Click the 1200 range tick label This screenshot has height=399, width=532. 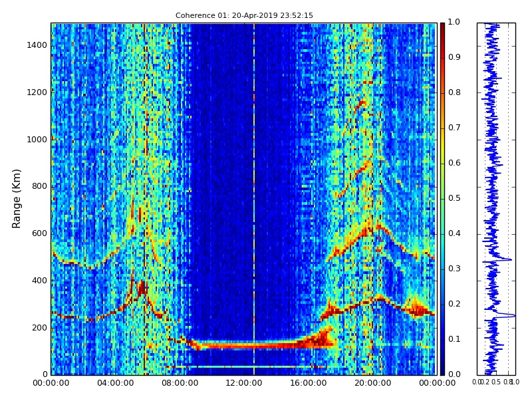[x=37, y=92]
